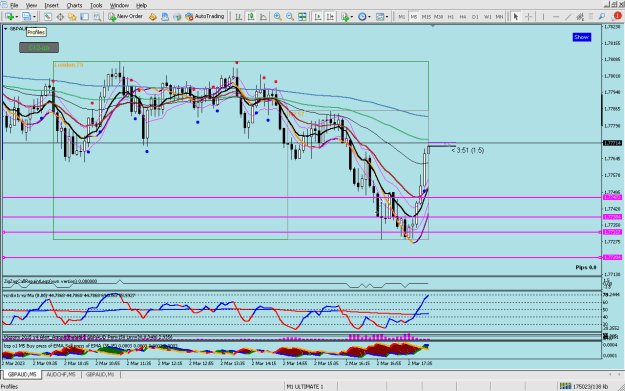The image size is (625, 391).
Task: Select the crosshair tool
Action: [x=529, y=17]
